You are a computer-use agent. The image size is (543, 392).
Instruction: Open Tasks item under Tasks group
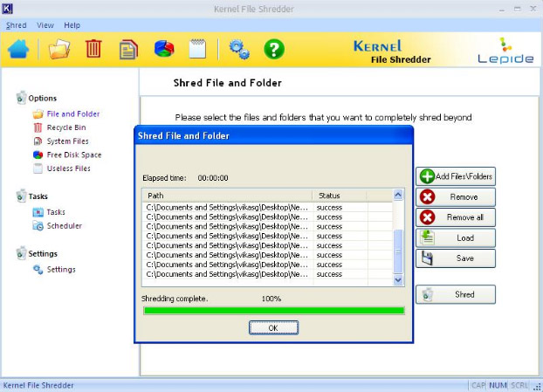pos(56,212)
